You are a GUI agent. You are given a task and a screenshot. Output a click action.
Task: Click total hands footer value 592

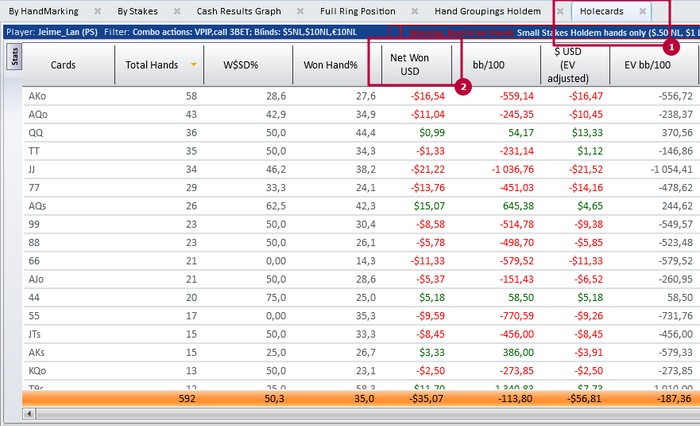[187, 398]
